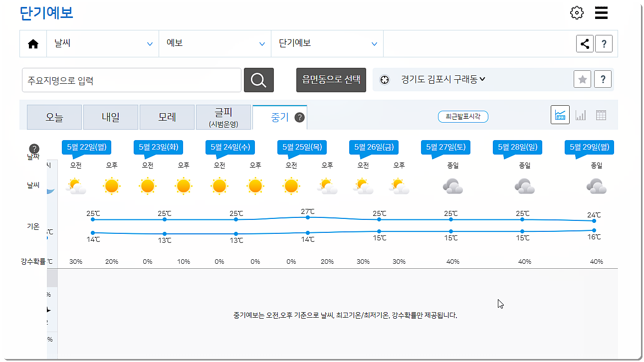Expand the 단기예보 dropdown menu
This screenshot has height=362, width=644.
(x=327, y=43)
